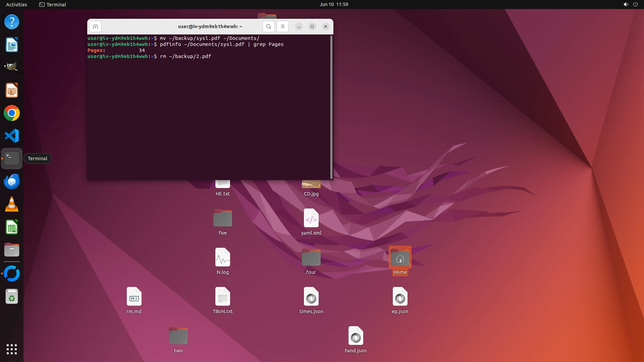644x362 pixels.
Task: Launch Google Chrome from the dock
Action: tap(12, 113)
